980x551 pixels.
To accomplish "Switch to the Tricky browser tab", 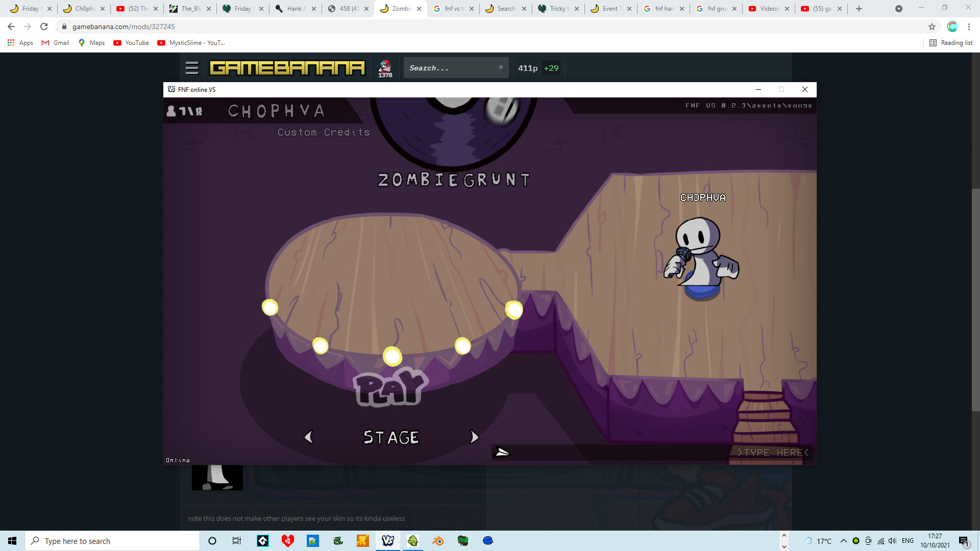I will click(x=556, y=9).
